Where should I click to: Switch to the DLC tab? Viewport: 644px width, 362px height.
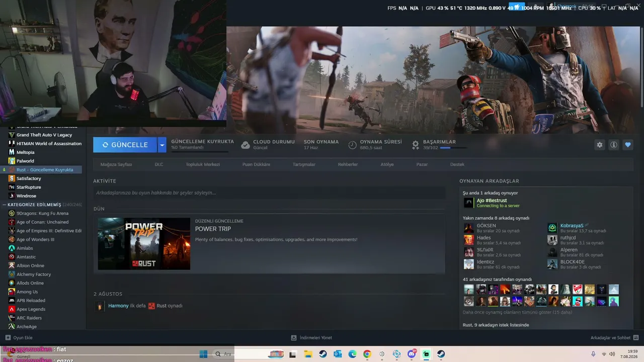click(x=159, y=164)
